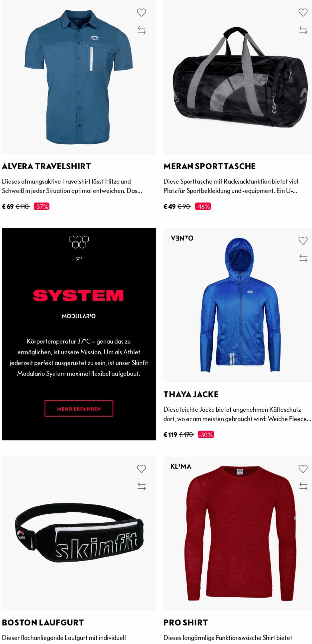Favorite the Meran Sporttasche heart icon
This screenshot has width=312, height=644.
303,12
